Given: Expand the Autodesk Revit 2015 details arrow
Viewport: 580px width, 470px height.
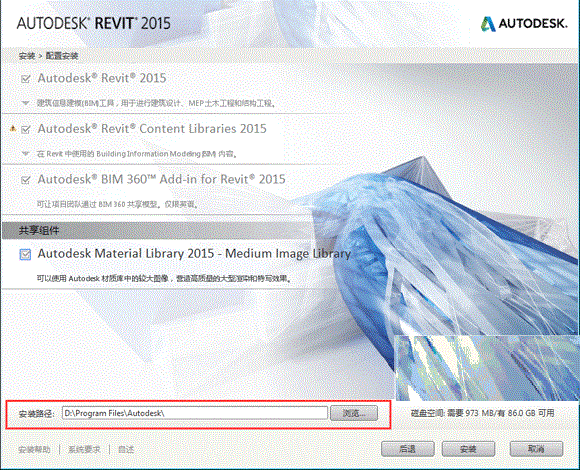Looking at the screenshot, I should pos(26,103).
